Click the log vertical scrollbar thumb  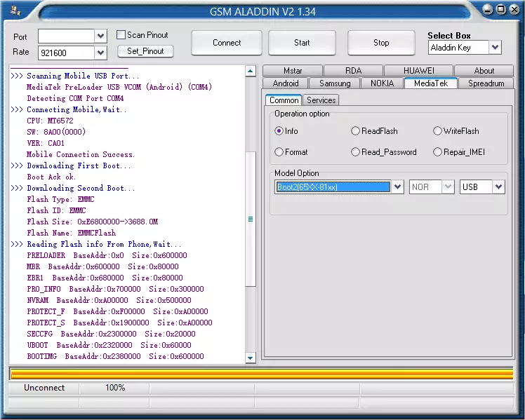251,219
